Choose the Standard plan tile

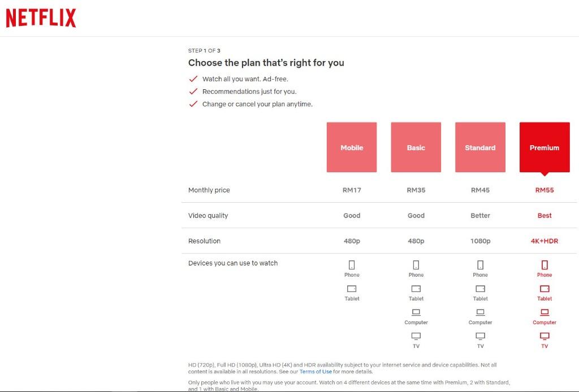(480, 147)
